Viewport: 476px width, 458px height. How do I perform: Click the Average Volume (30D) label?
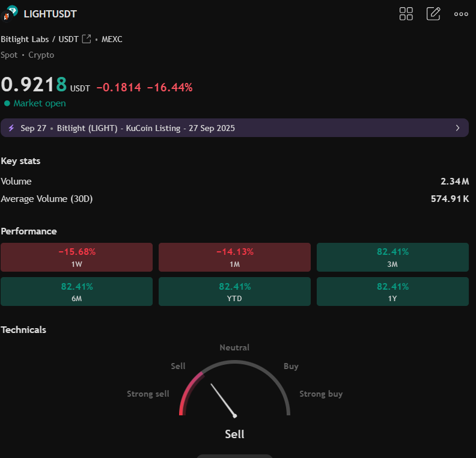tap(47, 199)
